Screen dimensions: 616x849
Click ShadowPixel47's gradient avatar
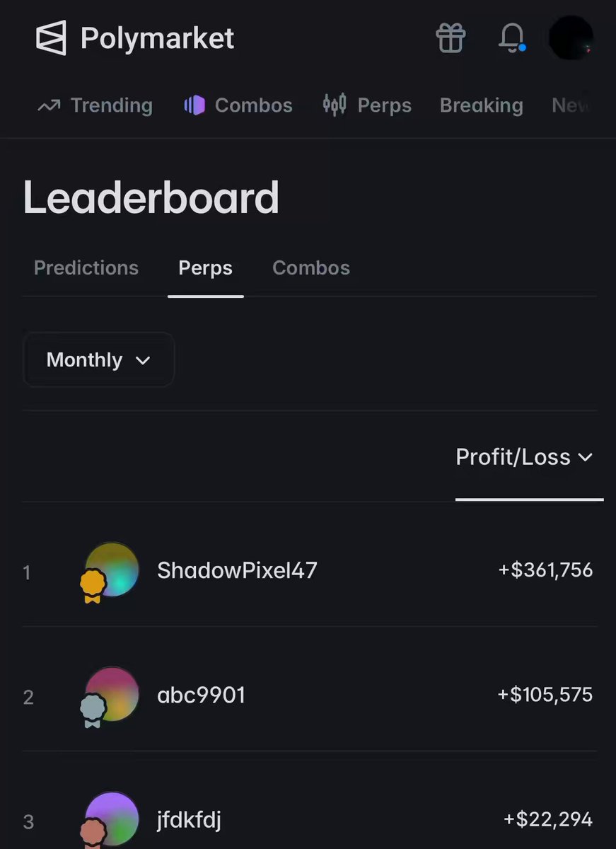(x=112, y=570)
